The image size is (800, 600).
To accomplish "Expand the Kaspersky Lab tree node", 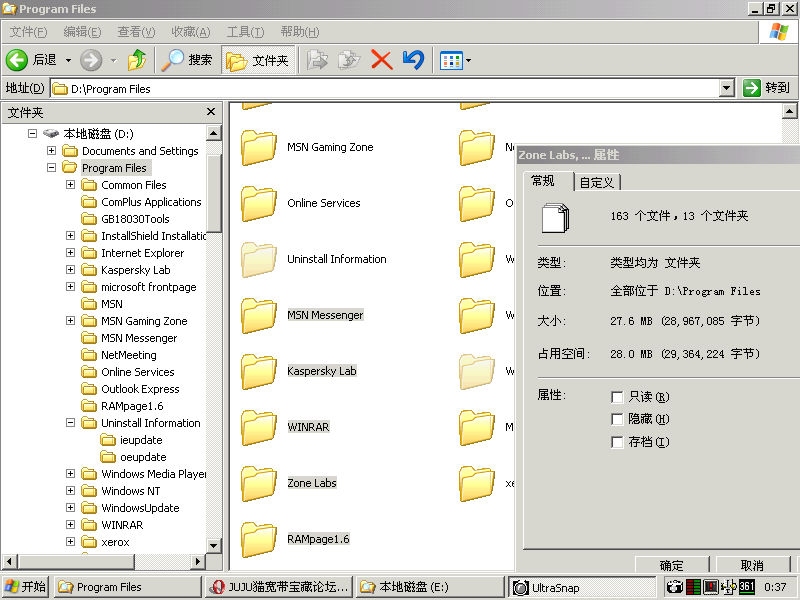I will pos(71,270).
